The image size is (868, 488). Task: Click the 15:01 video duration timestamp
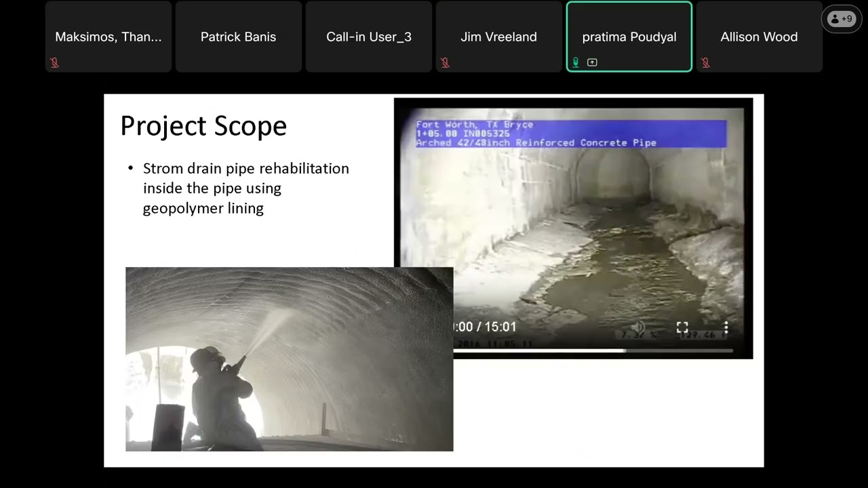coord(500,327)
